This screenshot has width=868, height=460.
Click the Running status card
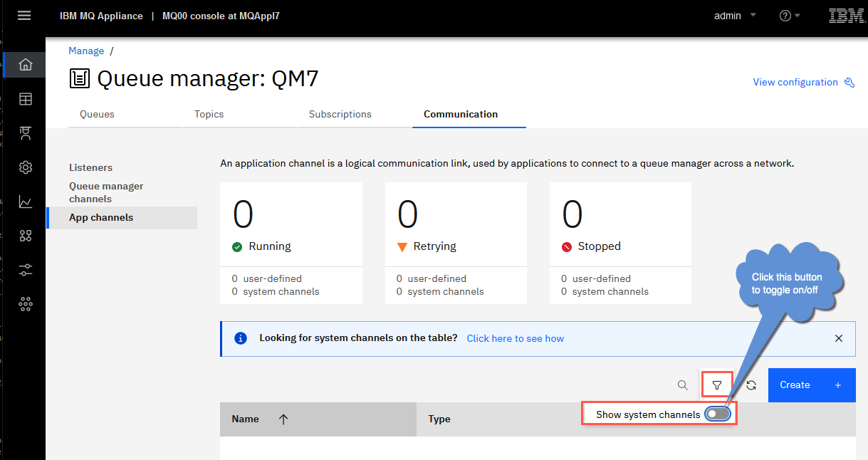click(x=291, y=243)
